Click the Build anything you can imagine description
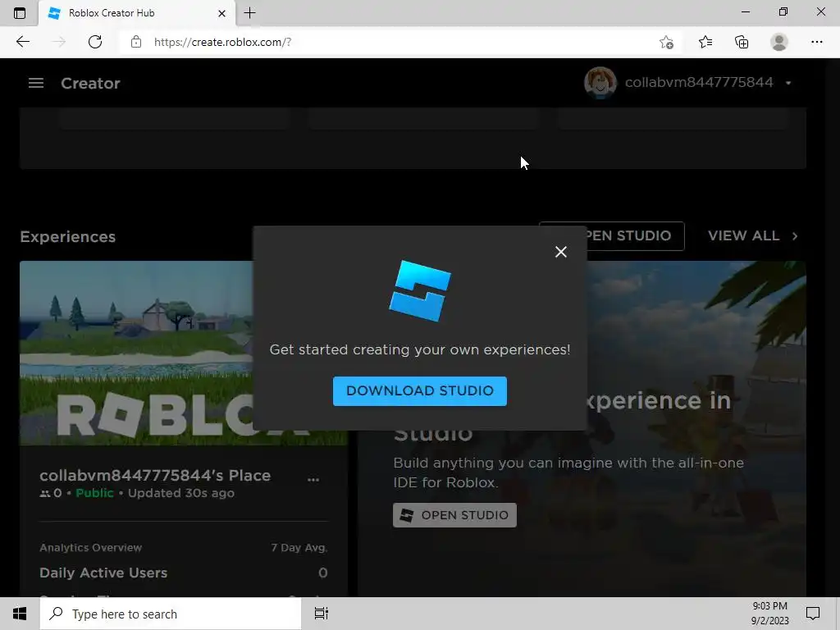This screenshot has height=630, width=840. 568,472
